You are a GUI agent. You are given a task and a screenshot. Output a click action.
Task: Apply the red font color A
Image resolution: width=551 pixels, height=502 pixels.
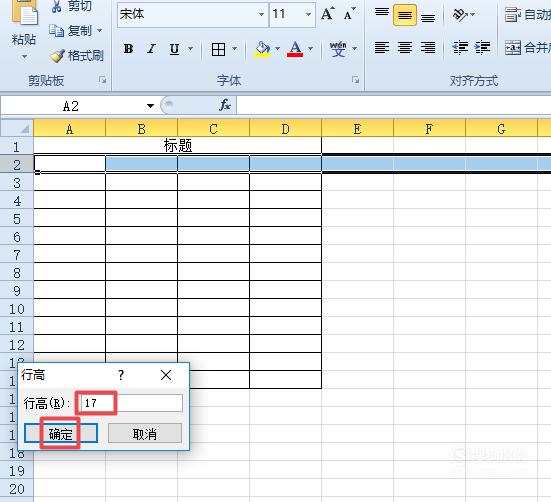tap(295, 49)
